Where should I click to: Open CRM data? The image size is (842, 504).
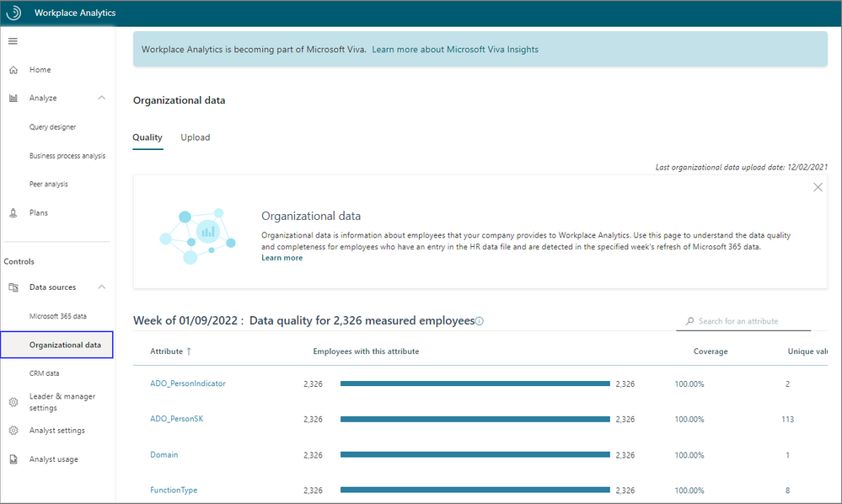coord(44,373)
